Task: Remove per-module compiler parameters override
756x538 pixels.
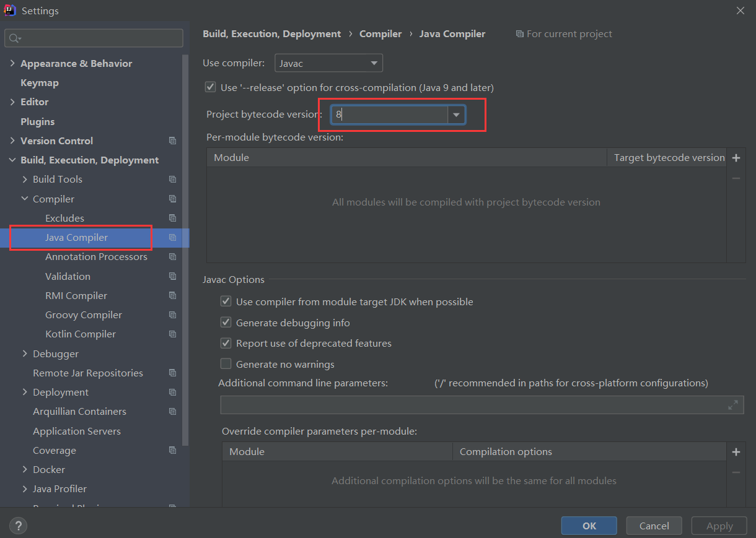Action: [x=736, y=472]
